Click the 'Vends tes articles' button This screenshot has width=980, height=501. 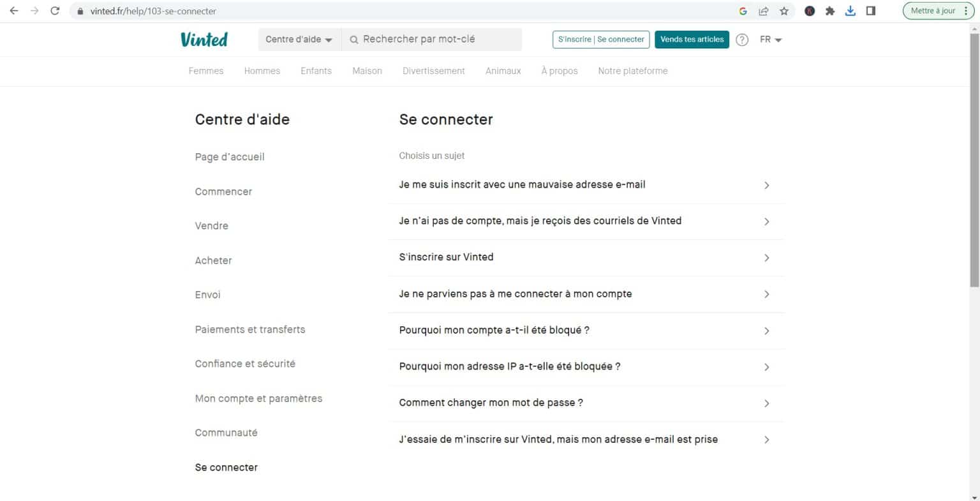pos(692,39)
